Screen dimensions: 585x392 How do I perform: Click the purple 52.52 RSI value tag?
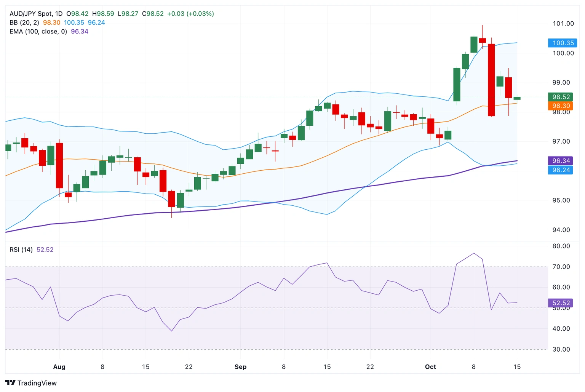click(x=561, y=303)
